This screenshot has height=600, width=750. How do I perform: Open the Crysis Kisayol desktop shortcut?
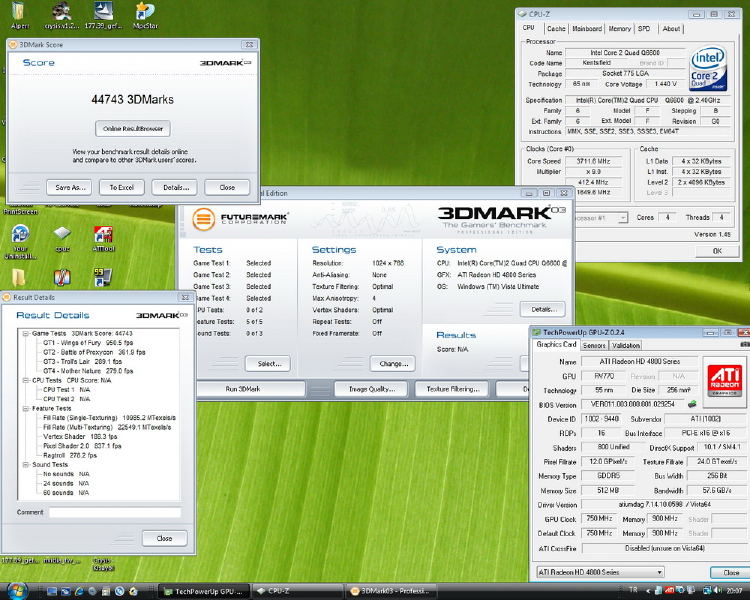103,564
